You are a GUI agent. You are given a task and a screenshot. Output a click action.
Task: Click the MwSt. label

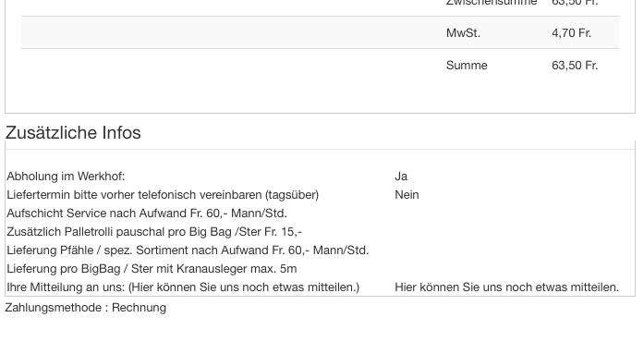pos(463,33)
